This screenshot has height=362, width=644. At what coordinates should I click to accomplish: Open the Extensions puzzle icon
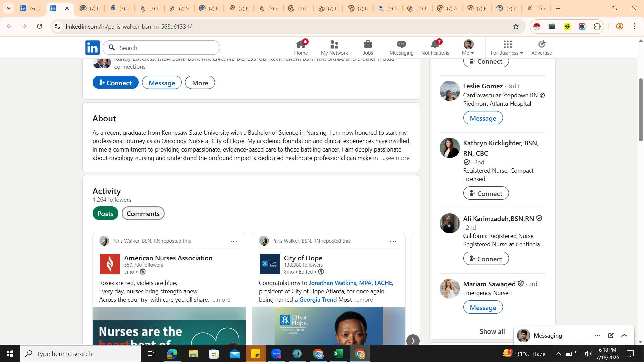coord(597,26)
